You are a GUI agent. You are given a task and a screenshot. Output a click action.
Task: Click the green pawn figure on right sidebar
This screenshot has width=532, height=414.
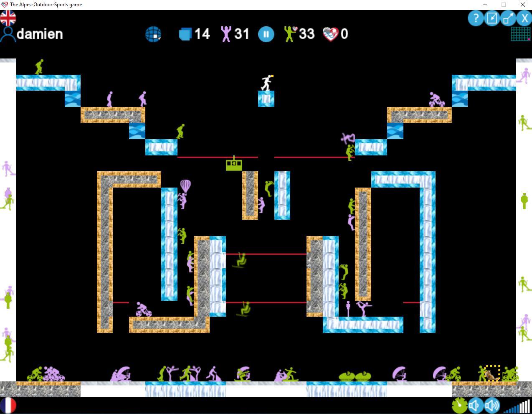click(x=524, y=201)
